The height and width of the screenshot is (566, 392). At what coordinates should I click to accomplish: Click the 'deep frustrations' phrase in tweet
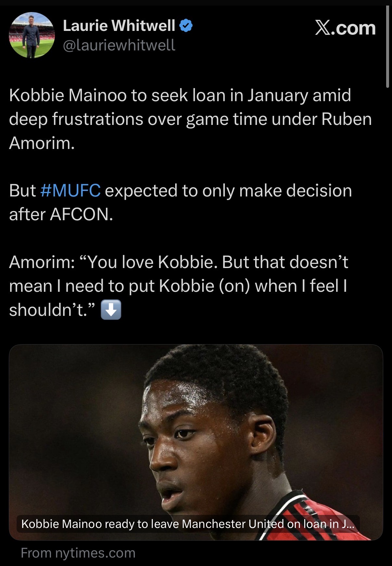point(76,119)
